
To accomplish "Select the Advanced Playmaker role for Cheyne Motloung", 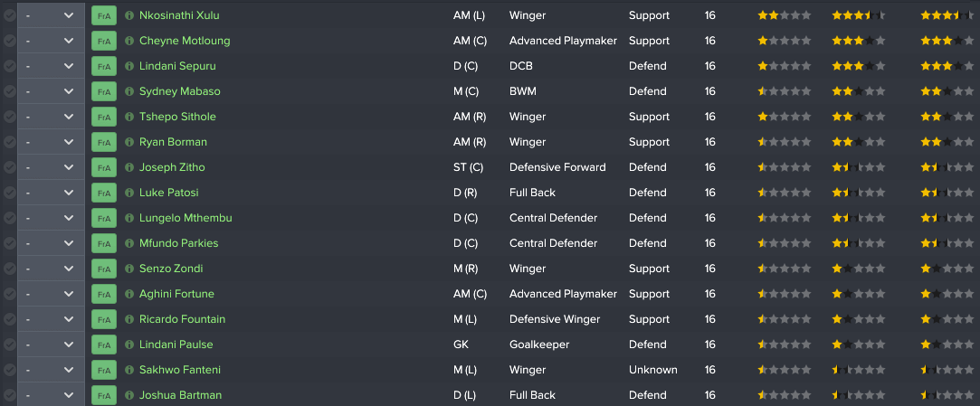I will click(x=563, y=41).
